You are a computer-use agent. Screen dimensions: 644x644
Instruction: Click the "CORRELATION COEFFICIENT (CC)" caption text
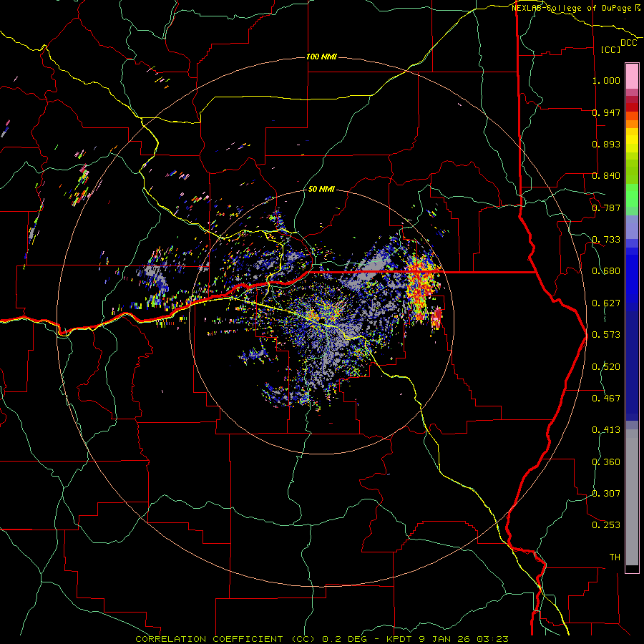[x=225, y=639]
